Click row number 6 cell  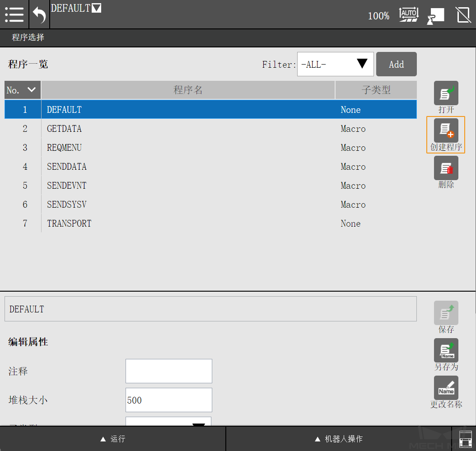pos(25,204)
